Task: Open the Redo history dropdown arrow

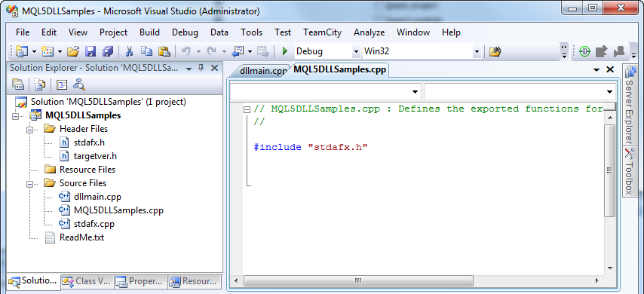Action: tap(224, 51)
